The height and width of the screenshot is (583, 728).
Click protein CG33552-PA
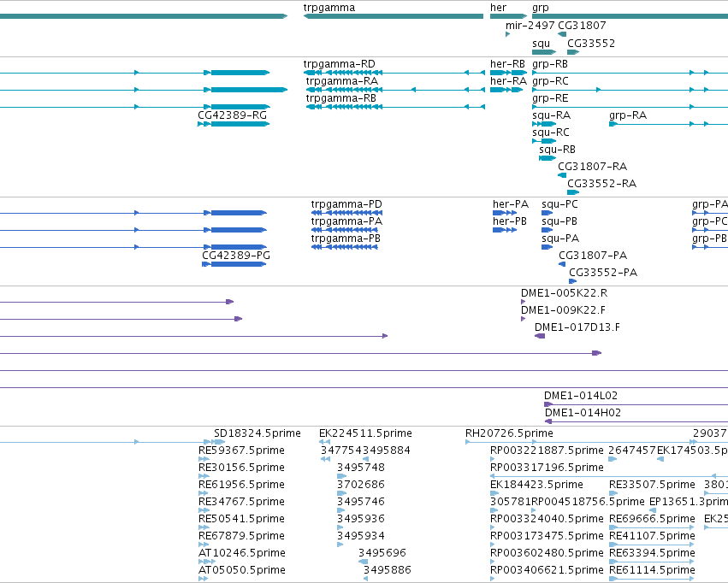603,273
